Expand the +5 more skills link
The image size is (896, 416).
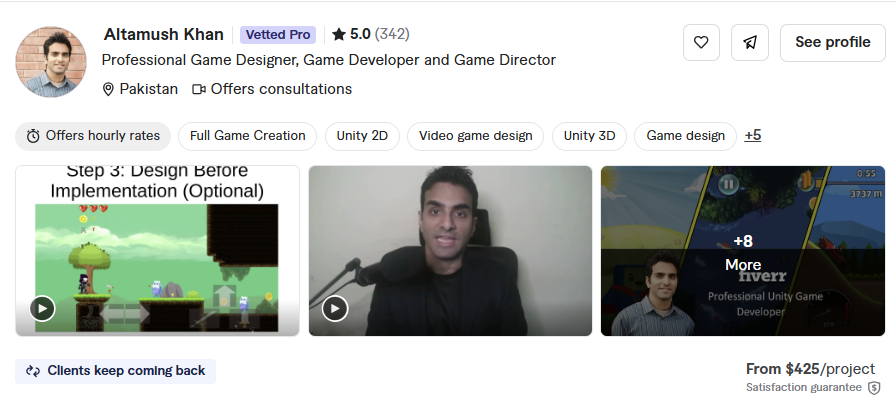[x=753, y=135]
